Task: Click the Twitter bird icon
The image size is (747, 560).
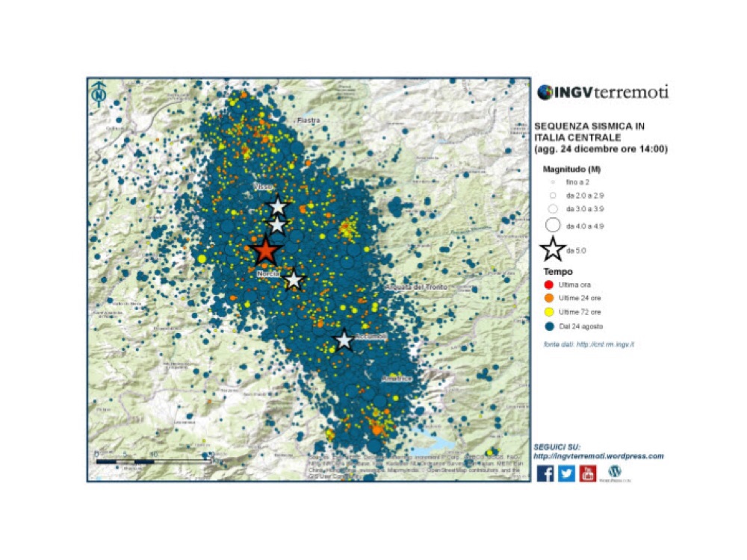Action: tap(566, 473)
